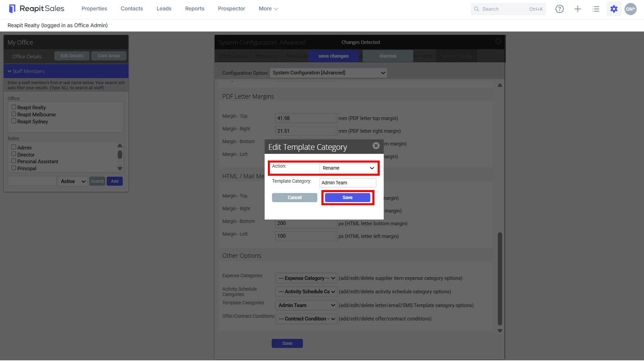Click the Template Category text field
Image resolution: width=644 pixels, height=362 pixels.
[x=348, y=183]
